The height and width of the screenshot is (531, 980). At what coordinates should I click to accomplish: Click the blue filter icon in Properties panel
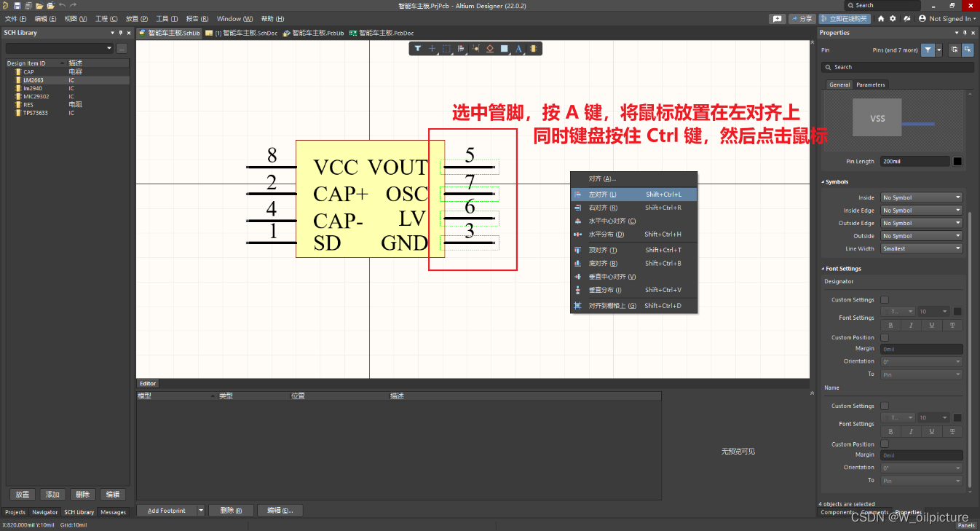[928, 50]
